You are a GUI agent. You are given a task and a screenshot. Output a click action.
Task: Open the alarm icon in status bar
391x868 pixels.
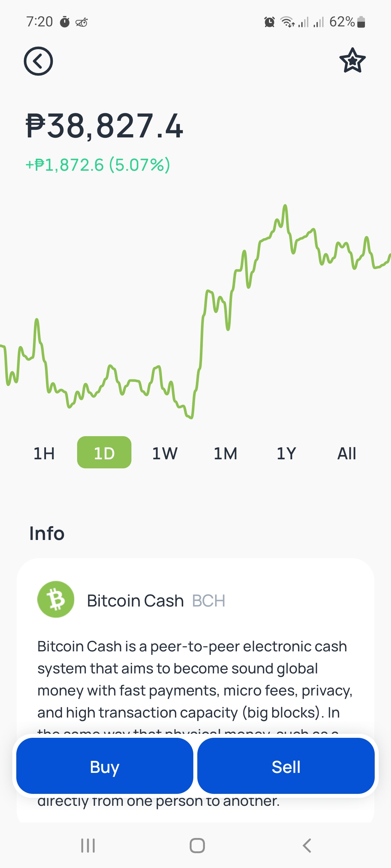click(269, 22)
